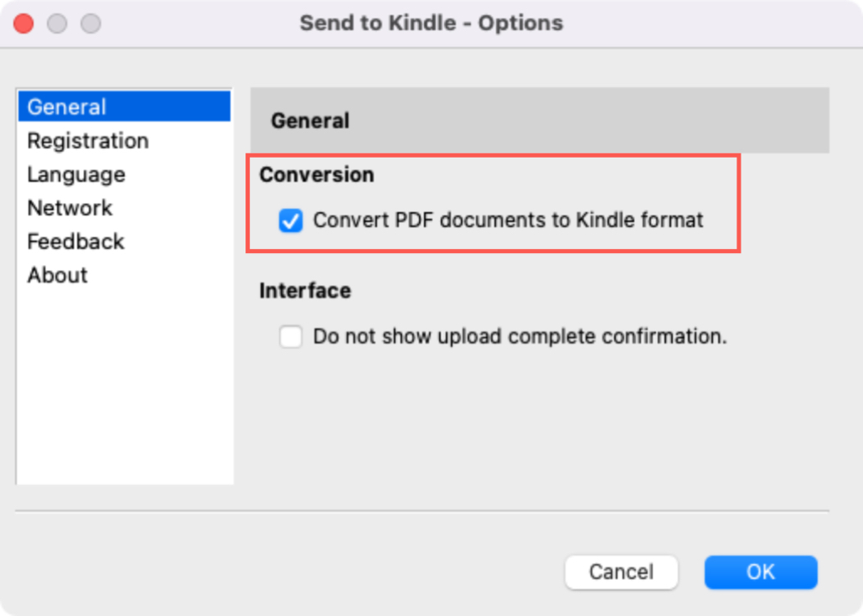This screenshot has height=616, width=863.
Task: Open the Language section
Action: 76,174
